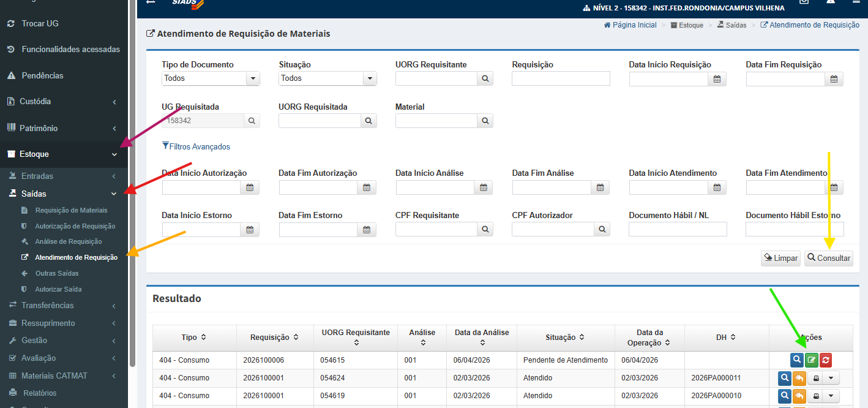Image resolution: width=868 pixels, height=408 pixels.
Task: Click red refresh icon in first result row
Action: (x=826, y=360)
